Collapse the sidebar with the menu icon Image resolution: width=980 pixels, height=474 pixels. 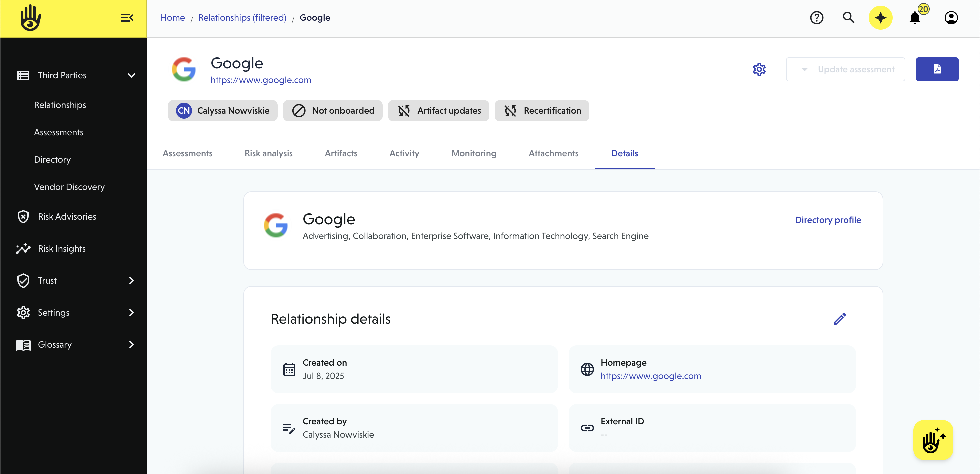coord(127,18)
